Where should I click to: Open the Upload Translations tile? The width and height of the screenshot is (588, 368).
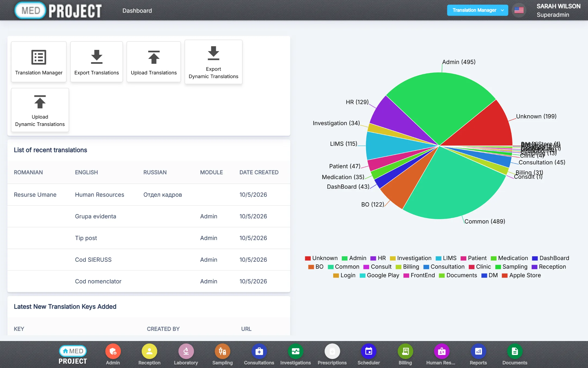154,62
